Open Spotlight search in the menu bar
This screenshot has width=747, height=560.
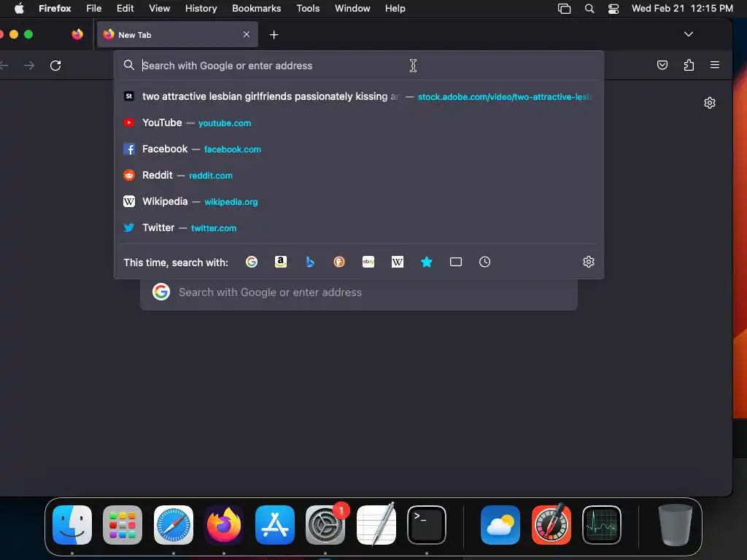[x=589, y=9]
